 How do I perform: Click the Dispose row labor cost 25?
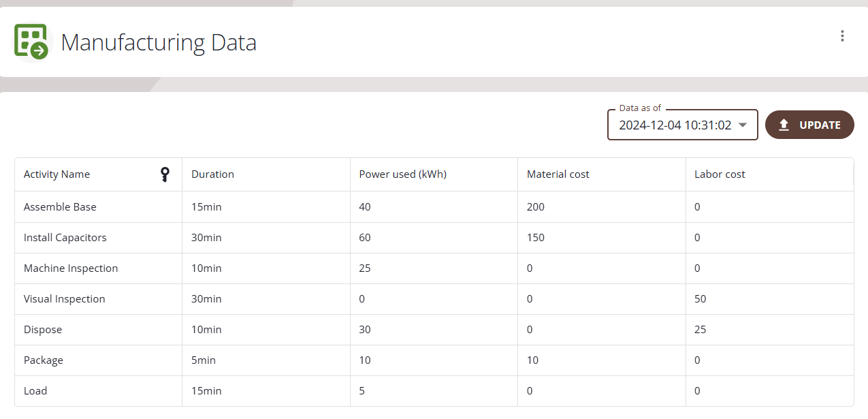(x=701, y=330)
